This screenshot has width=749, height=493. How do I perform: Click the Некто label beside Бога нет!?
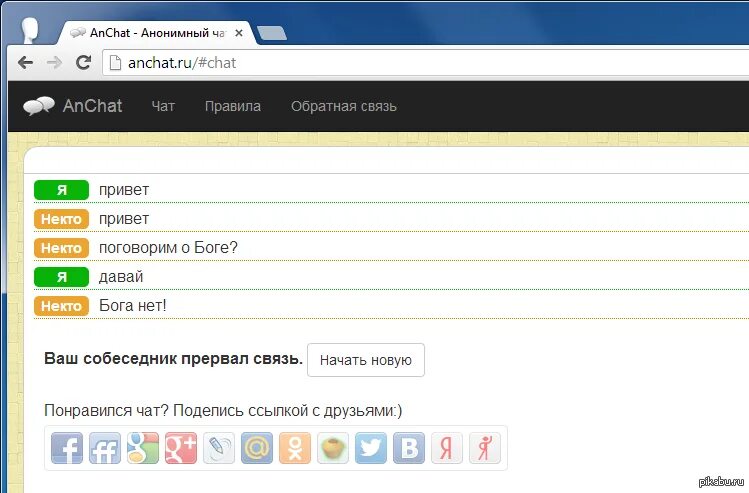click(62, 306)
